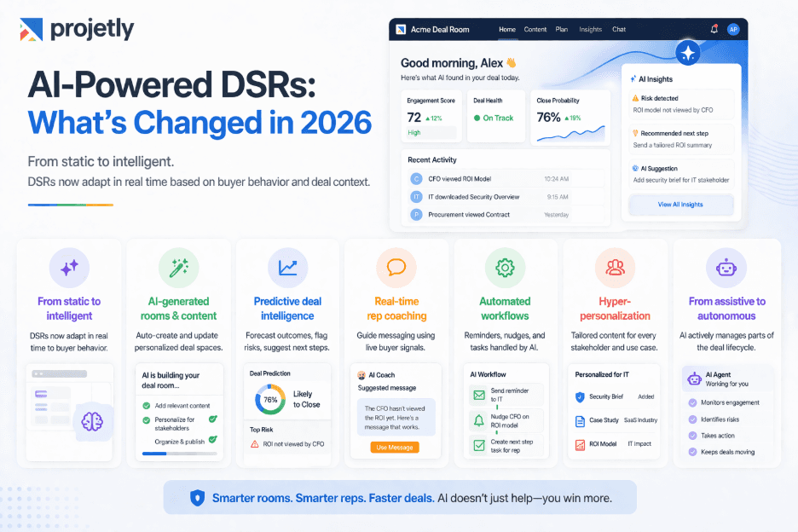Viewport: 798px width, 532px height.
Task: Select the gear icon above Automated workflows
Action: [505, 268]
